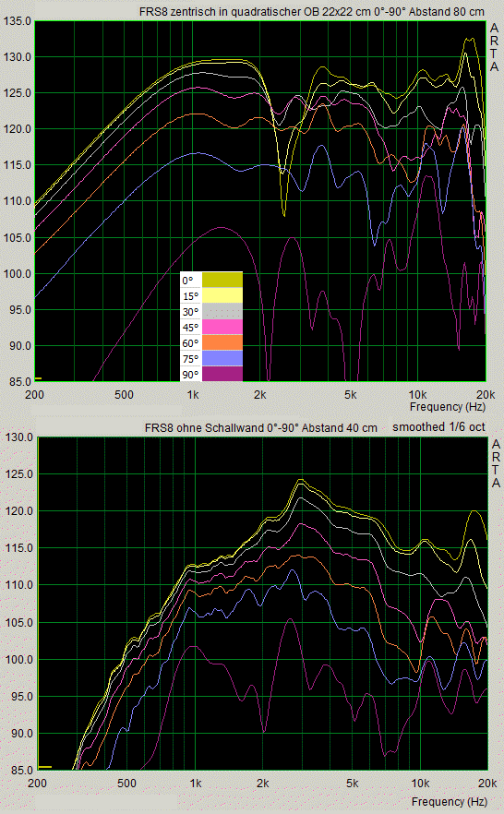Image resolution: width=504 pixels, height=814 pixels.
Task: Click the '1k' x-axis value of top graph
Action: 193,395
